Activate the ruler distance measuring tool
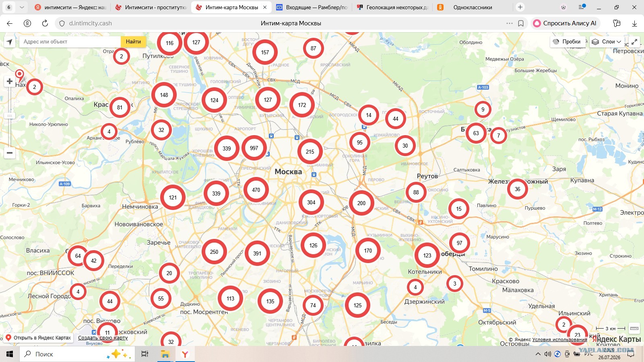Image resolution: width=644 pixels, height=362 pixels. (634, 328)
